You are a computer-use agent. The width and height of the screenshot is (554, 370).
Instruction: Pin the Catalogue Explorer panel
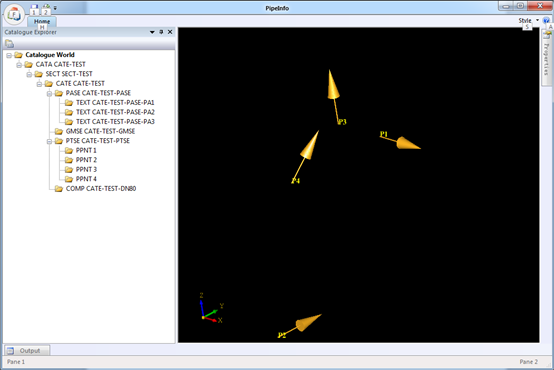[x=161, y=32]
